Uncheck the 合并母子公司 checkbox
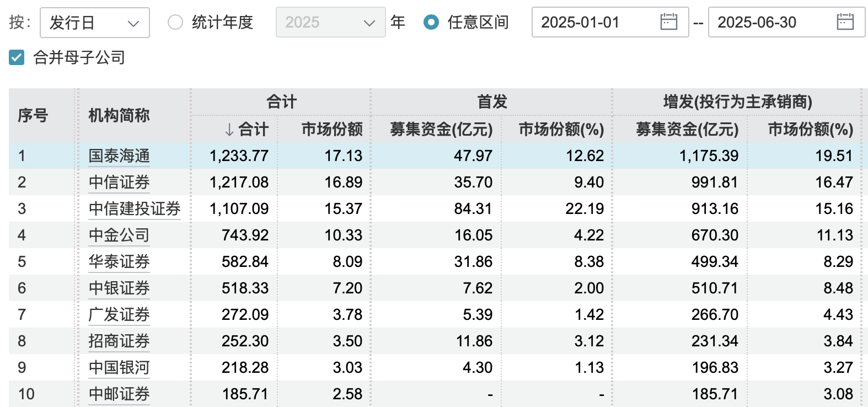This screenshot has width=868, height=407. click(x=17, y=57)
